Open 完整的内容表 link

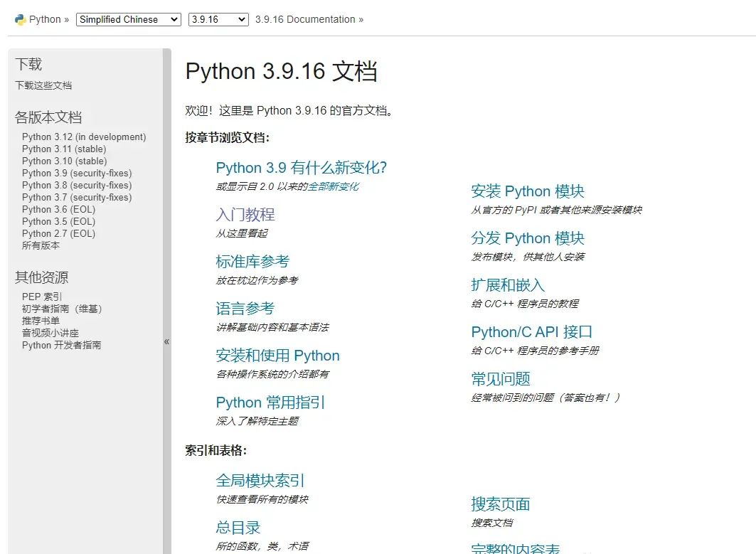point(516,548)
